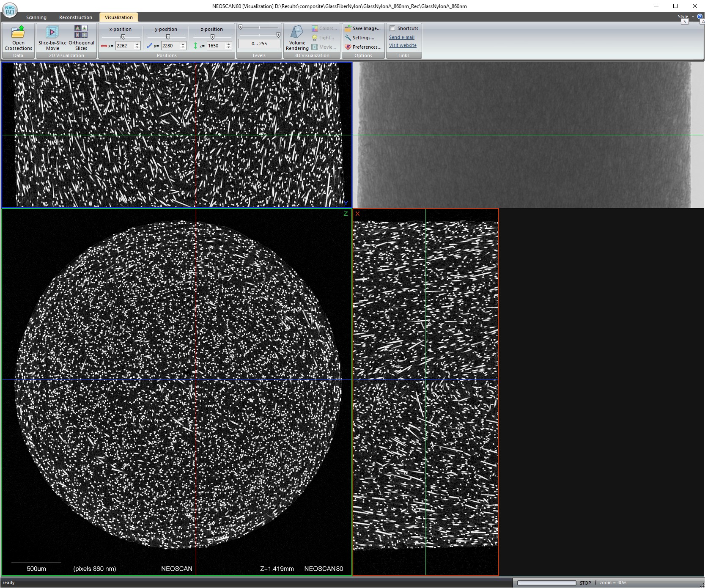Increase x-position value with the up arrow
The image size is (705, 588).
coord(137,44)
